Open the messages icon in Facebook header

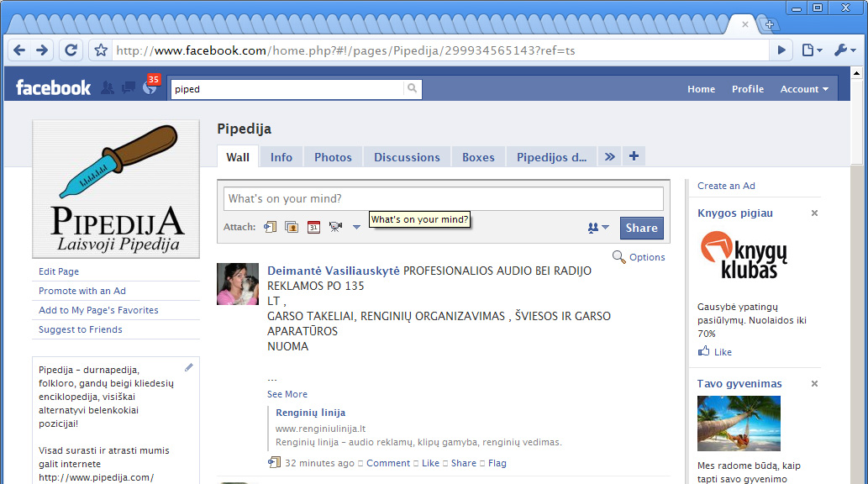(129, 88)
